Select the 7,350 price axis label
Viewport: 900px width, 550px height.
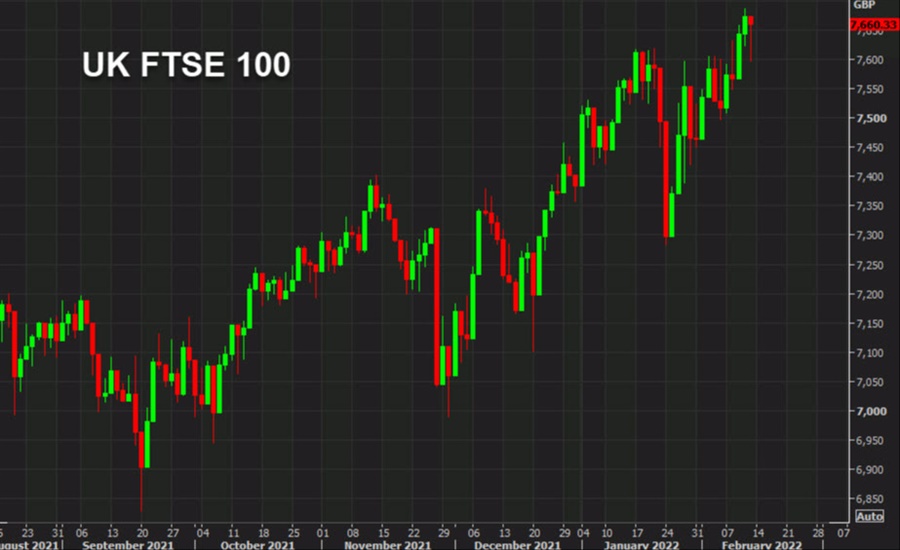pyautogui.click(x=870, y=206)
